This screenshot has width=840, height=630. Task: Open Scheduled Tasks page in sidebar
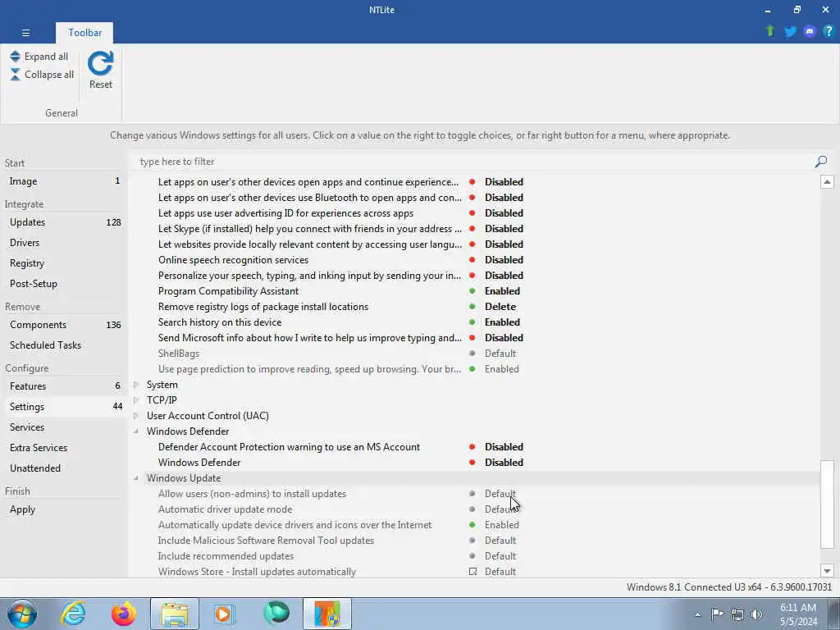(63, 345)
